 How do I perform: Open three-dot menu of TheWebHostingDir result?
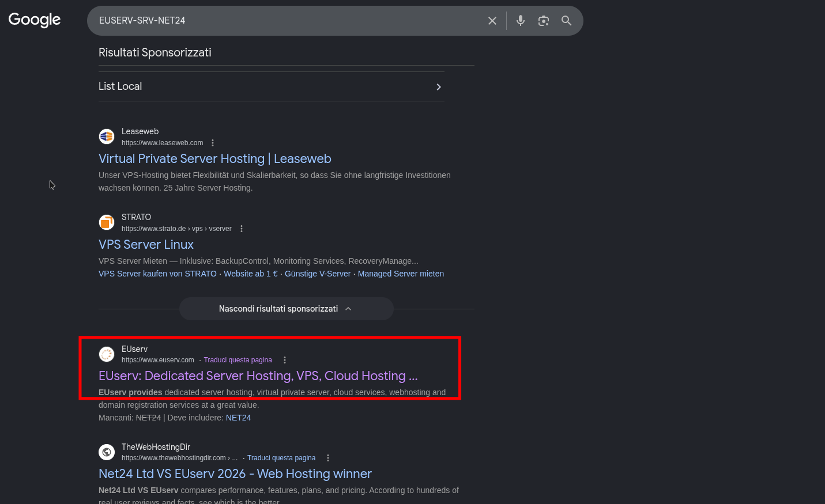[x=328, y=458]
